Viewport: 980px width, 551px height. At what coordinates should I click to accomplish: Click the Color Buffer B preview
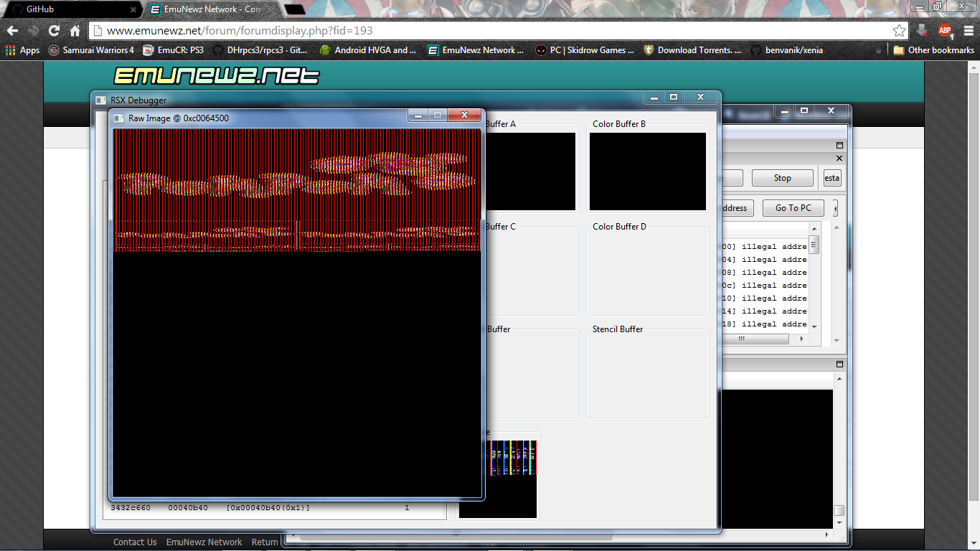point(647,171)
